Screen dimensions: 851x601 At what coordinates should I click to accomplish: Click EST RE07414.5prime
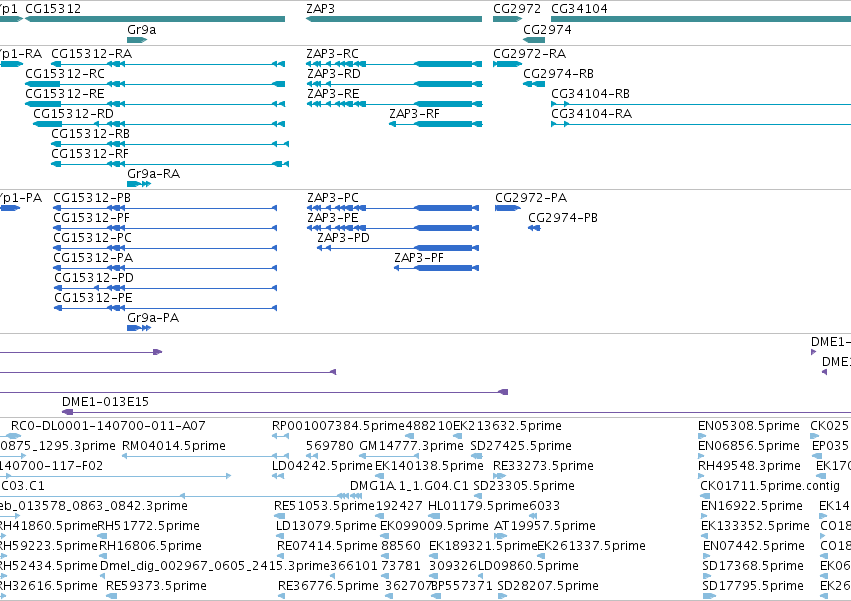coord(327,546)
